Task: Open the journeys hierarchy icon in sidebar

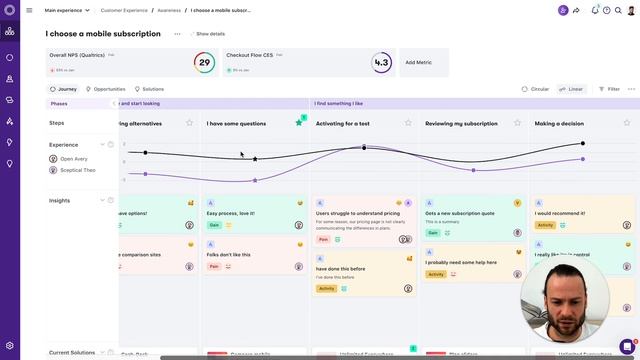Action: point(9,31)
